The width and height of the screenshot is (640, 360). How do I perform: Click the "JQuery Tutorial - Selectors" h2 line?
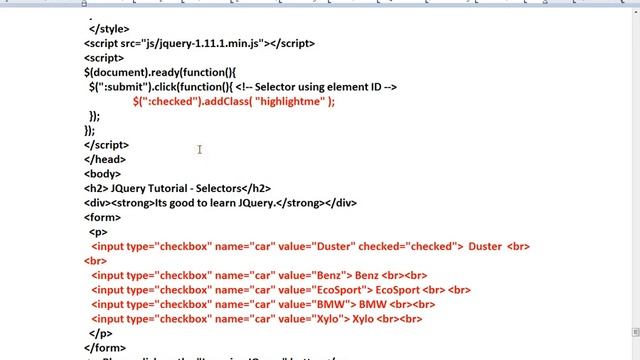pos(178,189)
